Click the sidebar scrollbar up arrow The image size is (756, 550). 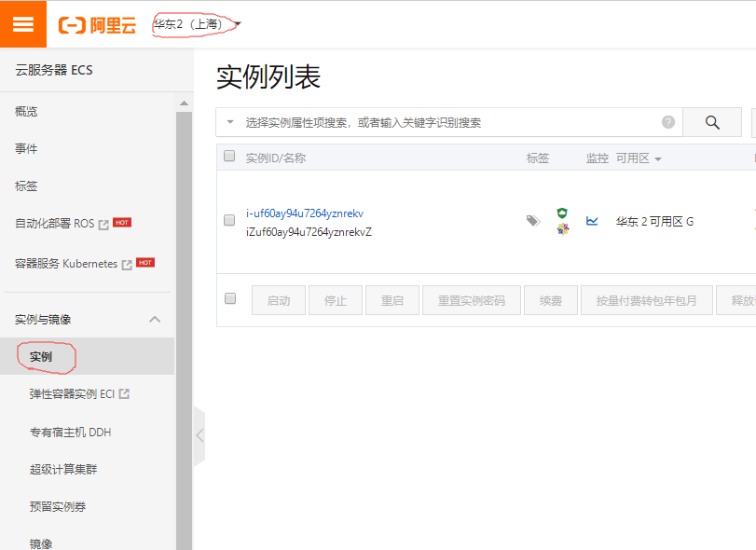pyautogui.click(x=184, y=103)
